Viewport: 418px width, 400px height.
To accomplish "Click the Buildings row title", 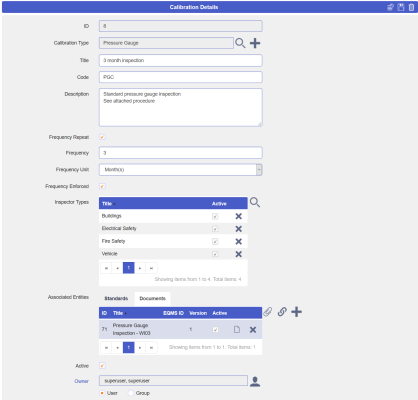I will [112, 216].
